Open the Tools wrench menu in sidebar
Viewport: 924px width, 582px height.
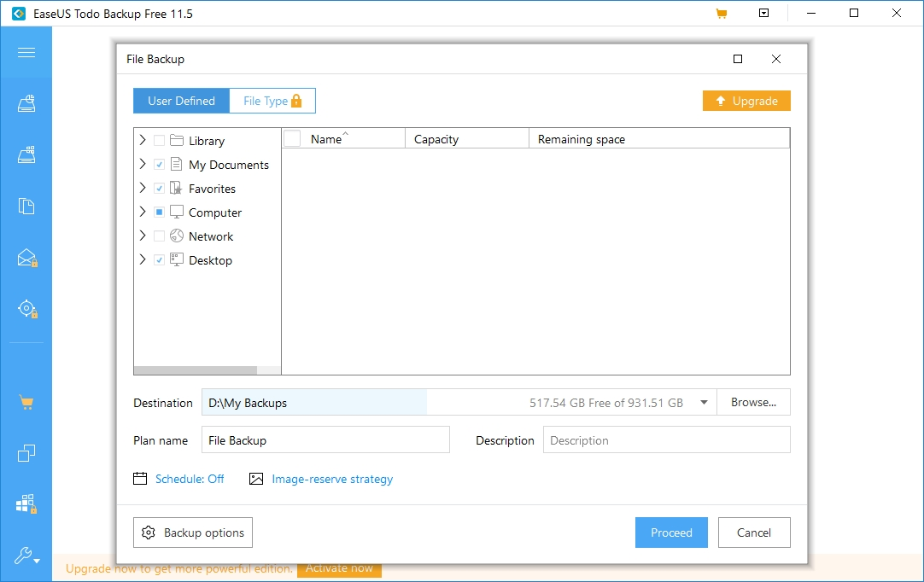coord(26,556)
